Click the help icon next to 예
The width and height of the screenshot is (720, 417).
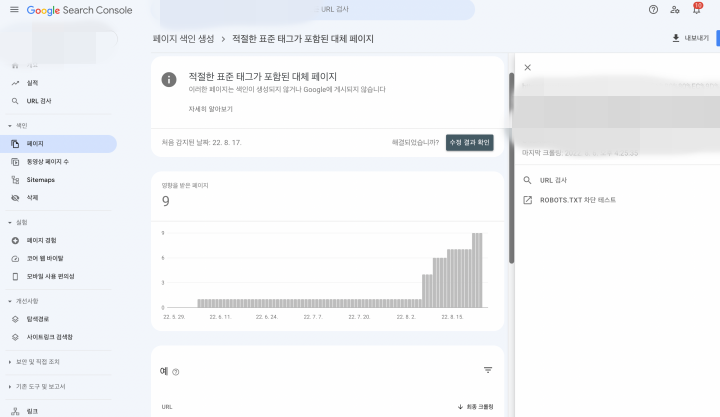(175, 372)
